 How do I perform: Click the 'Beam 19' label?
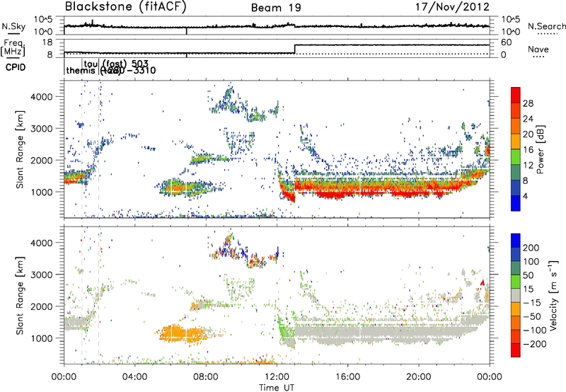tap(276, 8)
